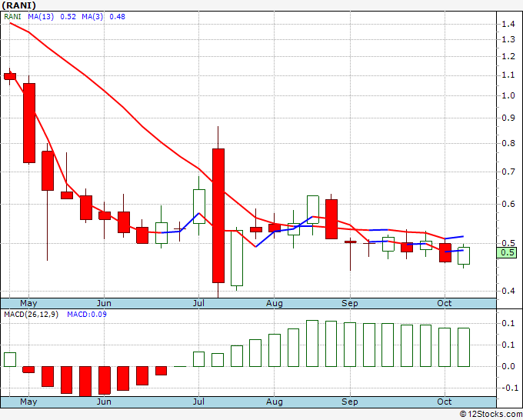Click the MACD:0.09 value label
The width and height of the screenshot is (523, 420).
click(87, 315)
